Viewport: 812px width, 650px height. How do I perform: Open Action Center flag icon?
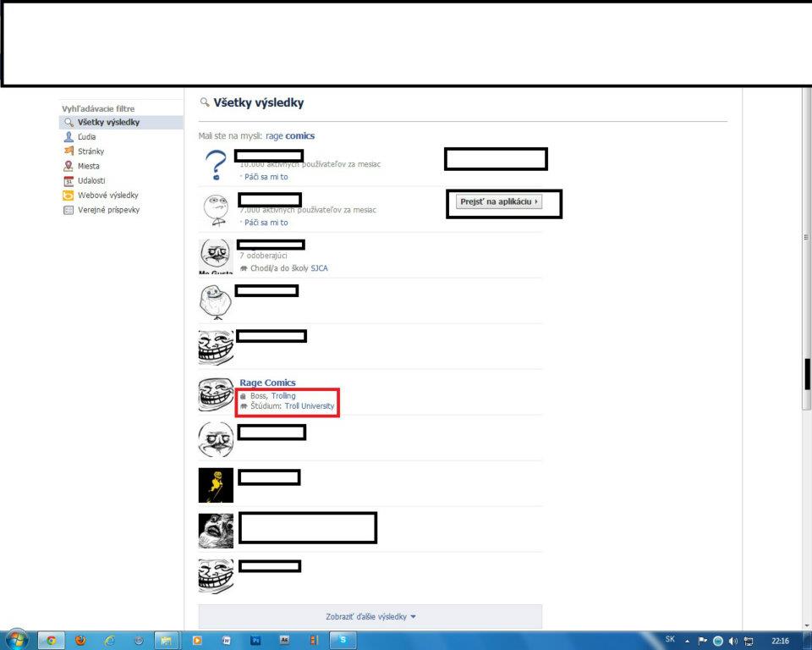point(703,642)
